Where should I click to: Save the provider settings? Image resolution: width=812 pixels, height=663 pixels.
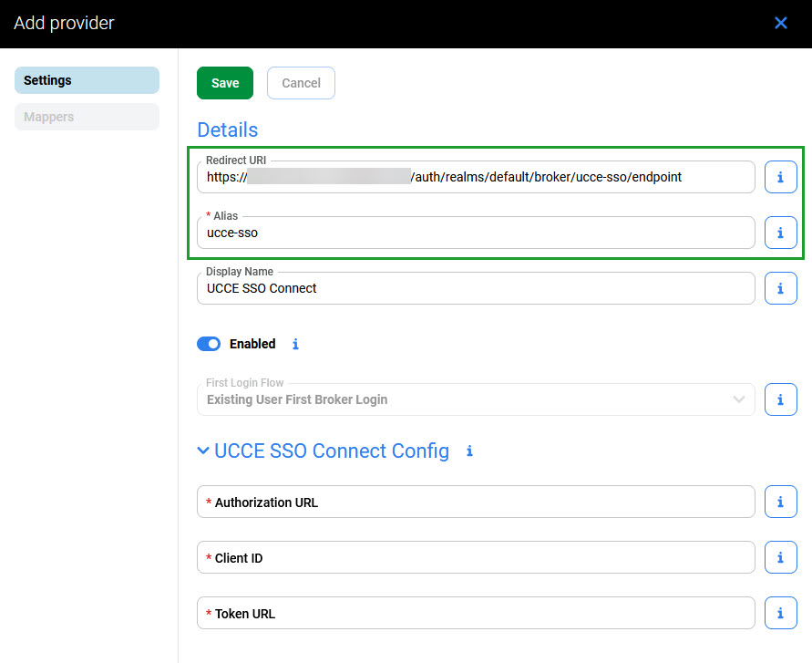(x=225, y=83)
